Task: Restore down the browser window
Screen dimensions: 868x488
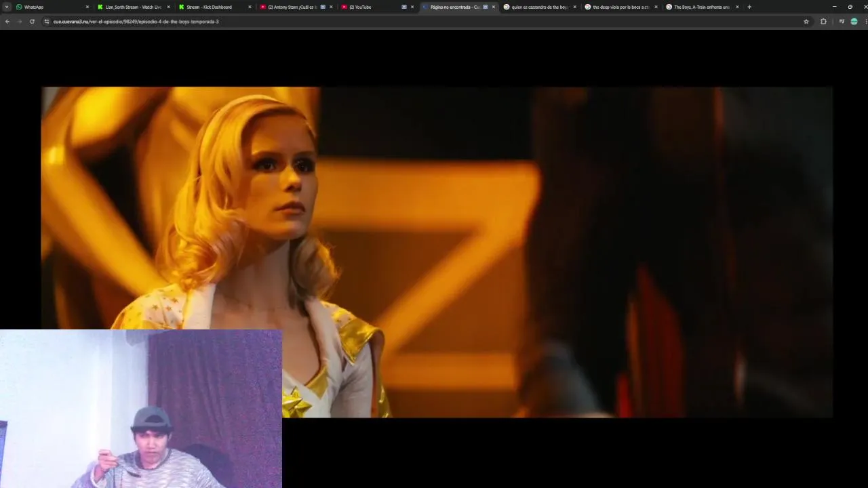Action: pyautogui.click(x=850, y=7)
